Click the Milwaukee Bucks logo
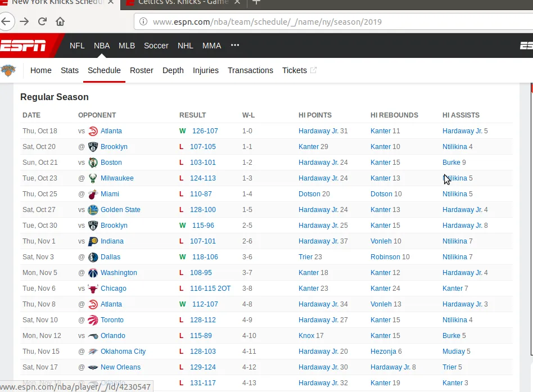Image resolution: width=533 pixels, height=392 pixels. tap(93, 178)
